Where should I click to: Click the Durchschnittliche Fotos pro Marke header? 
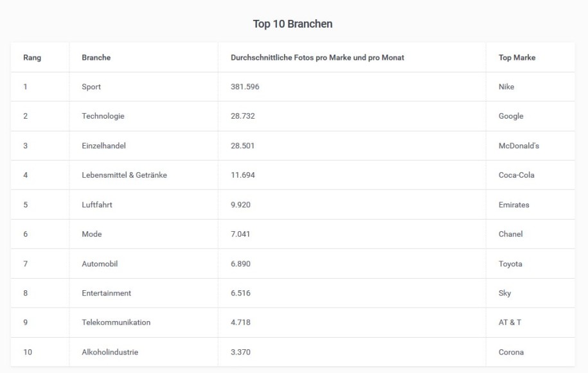[x=317, y=57]
